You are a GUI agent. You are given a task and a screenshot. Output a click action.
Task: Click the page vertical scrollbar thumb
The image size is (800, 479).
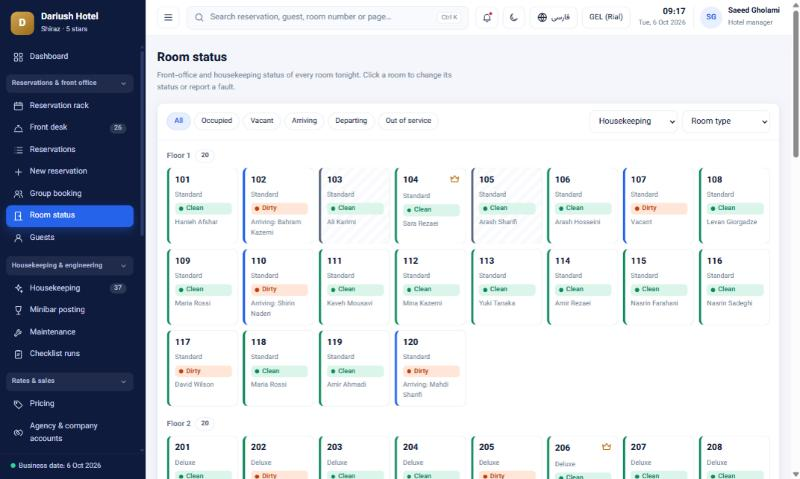tap(795, 84)
